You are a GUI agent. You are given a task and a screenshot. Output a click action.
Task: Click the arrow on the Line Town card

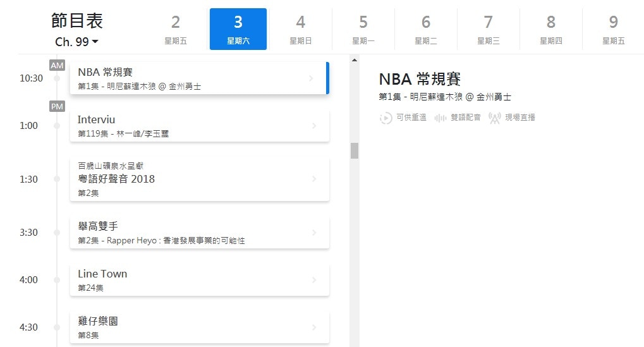pyautogui.click(x=314, y=280)
